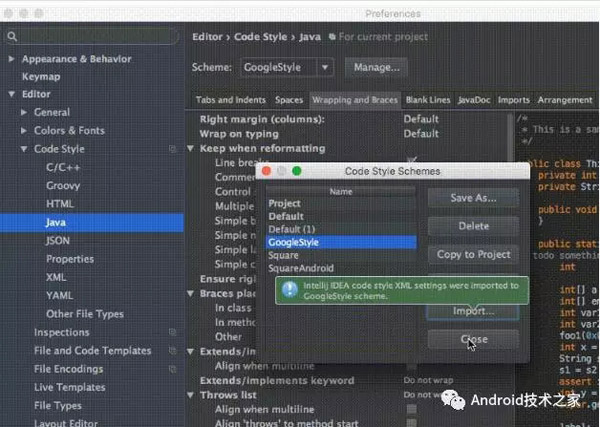Toggle 'Align throws to method start' checkbox
Screen dimensions: 600x427
point(412,423)
